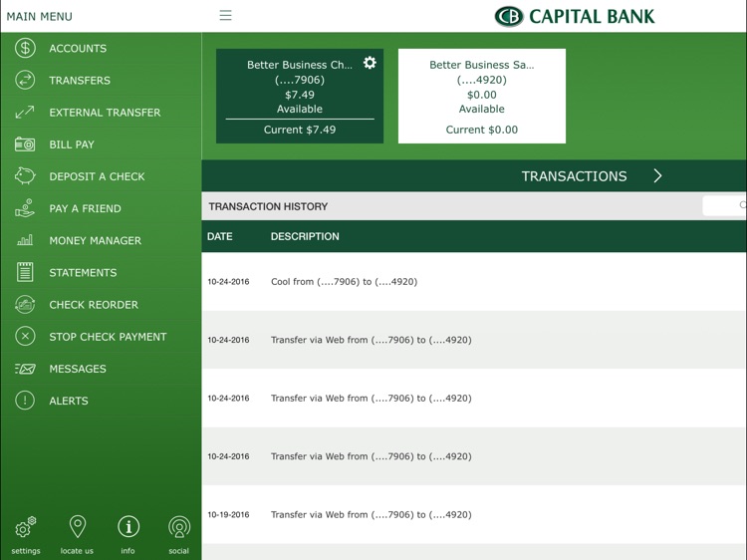Image resolution: width=747 pixels, height=560 pixels.
Task: Click the social label
Action: coord(178,551)
